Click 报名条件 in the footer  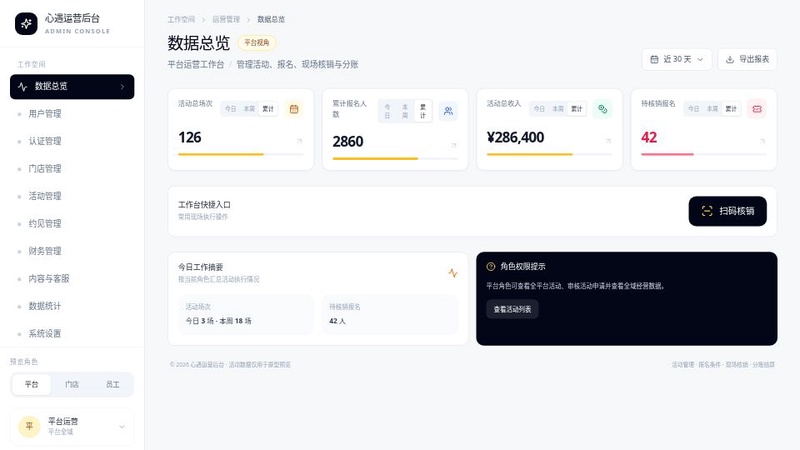(x=710, y=365)
